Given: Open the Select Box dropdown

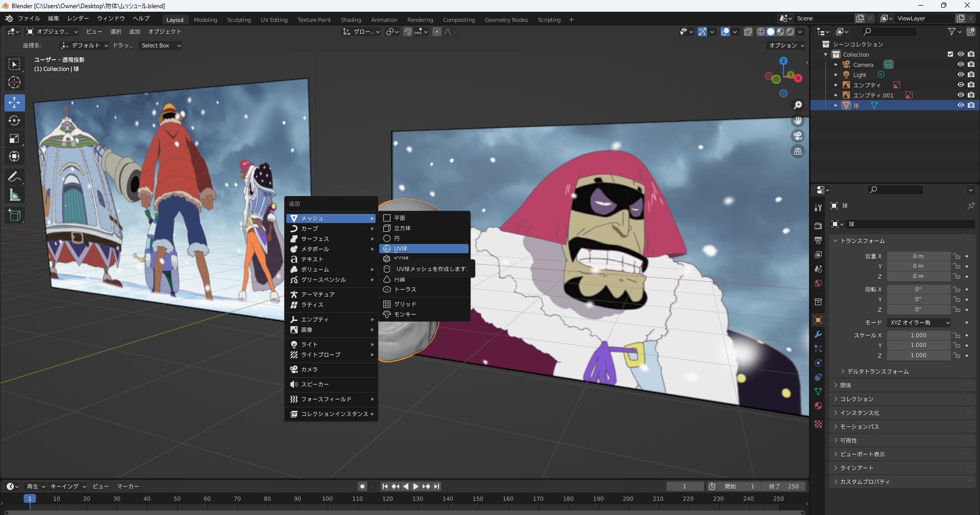Looking at the screenshot, I should [161, 45].
